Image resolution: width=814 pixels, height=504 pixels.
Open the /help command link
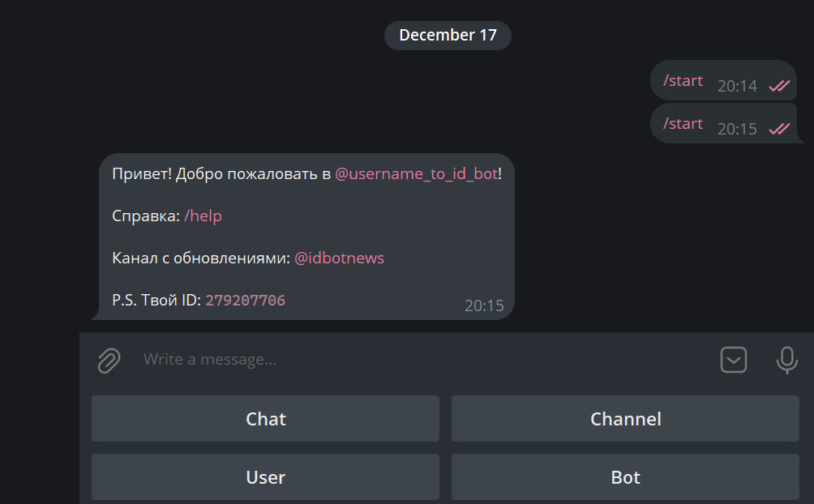tap(203, 216)
